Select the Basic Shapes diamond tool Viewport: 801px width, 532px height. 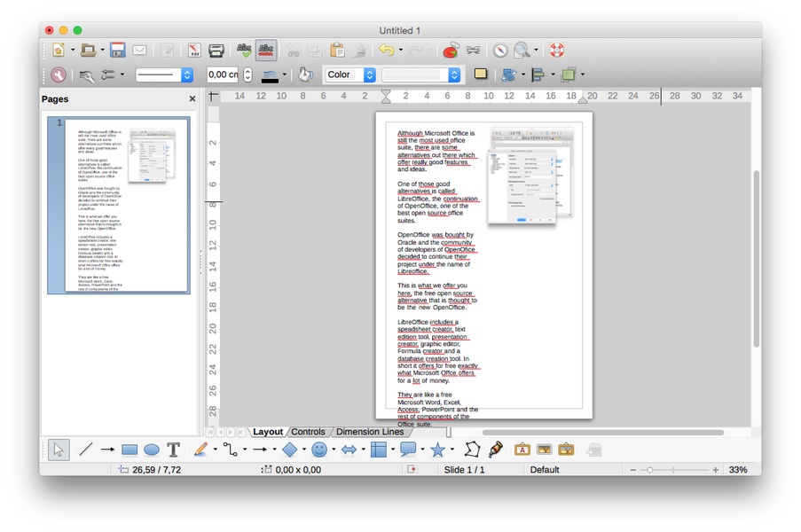pos(290,450)
